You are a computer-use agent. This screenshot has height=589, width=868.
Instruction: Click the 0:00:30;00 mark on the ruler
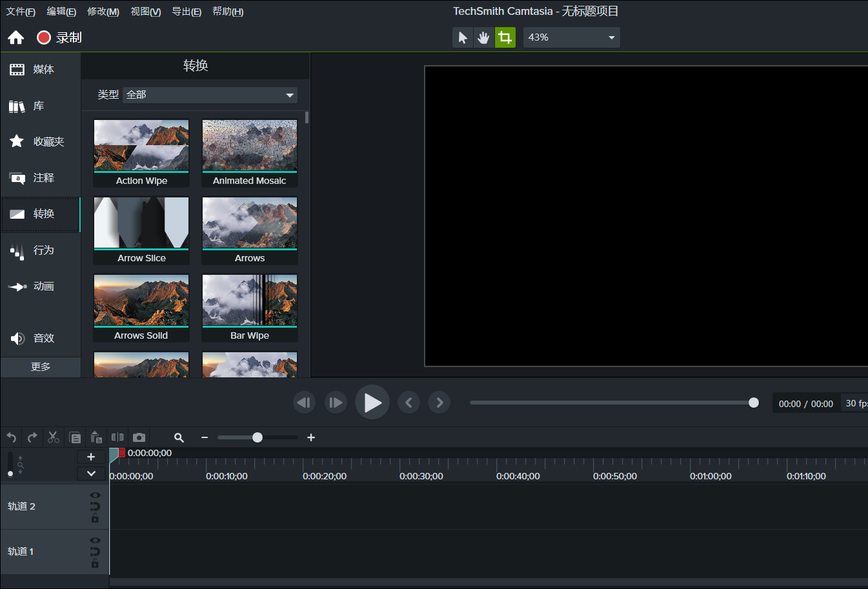pos(421,476)
